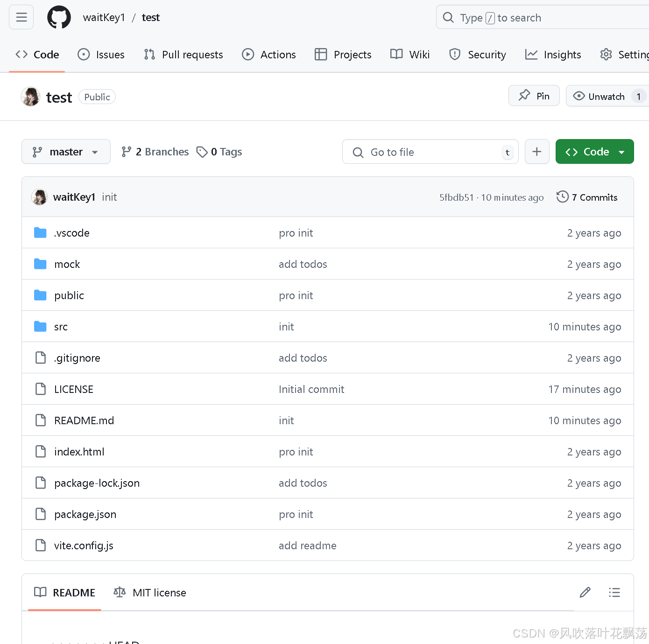The height and width of the screenshot is (644, 649).
Task: Open the vite.config.js file
Action: 84,546
